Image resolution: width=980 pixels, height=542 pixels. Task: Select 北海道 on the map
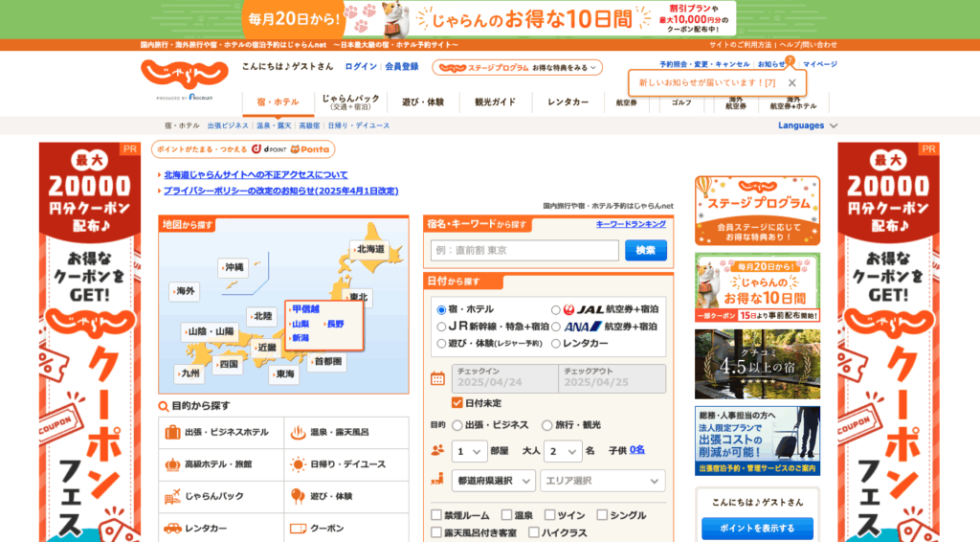(369, 249)
